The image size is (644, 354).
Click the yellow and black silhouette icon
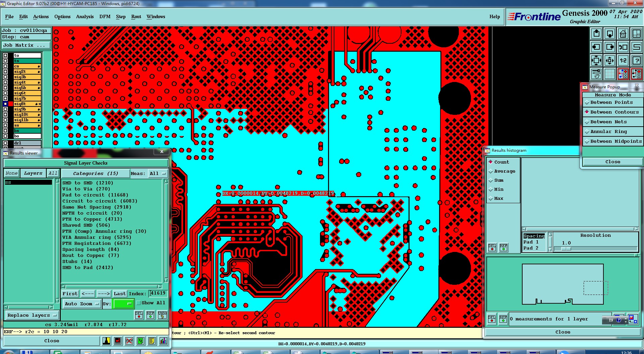106,341
